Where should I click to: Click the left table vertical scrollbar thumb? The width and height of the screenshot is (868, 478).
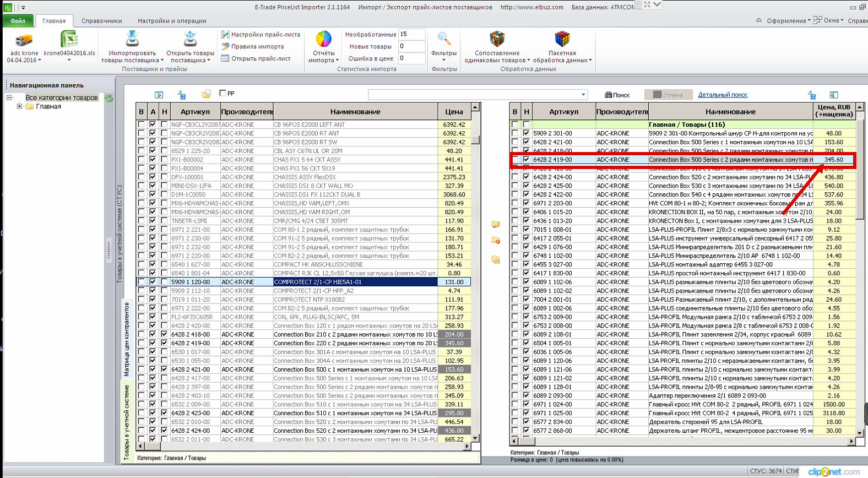475,140
